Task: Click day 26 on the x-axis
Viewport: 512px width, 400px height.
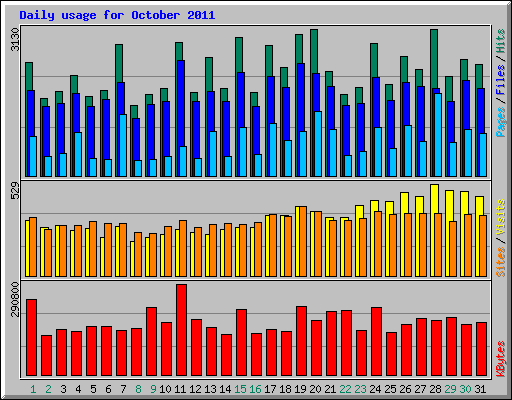Action: 405,389
